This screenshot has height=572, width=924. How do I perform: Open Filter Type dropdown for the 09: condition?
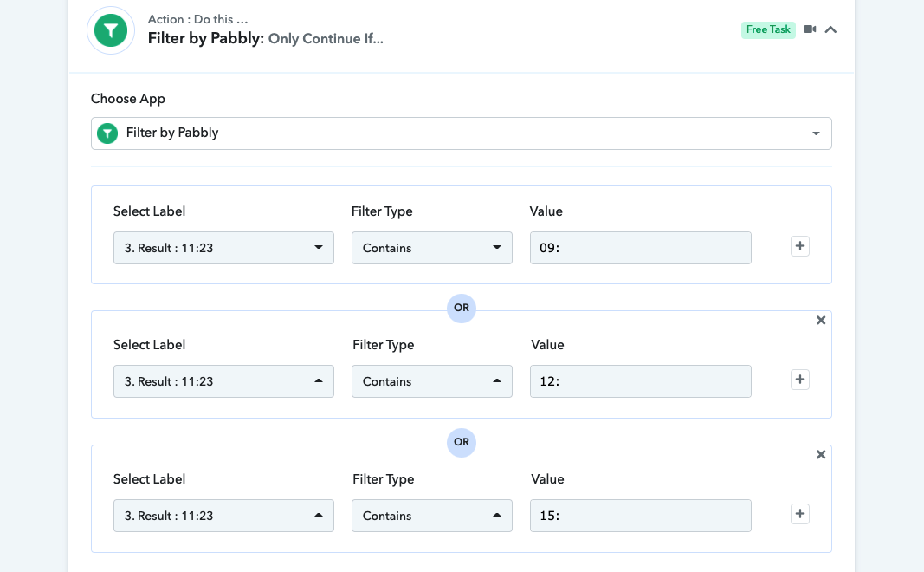point(432,248)
